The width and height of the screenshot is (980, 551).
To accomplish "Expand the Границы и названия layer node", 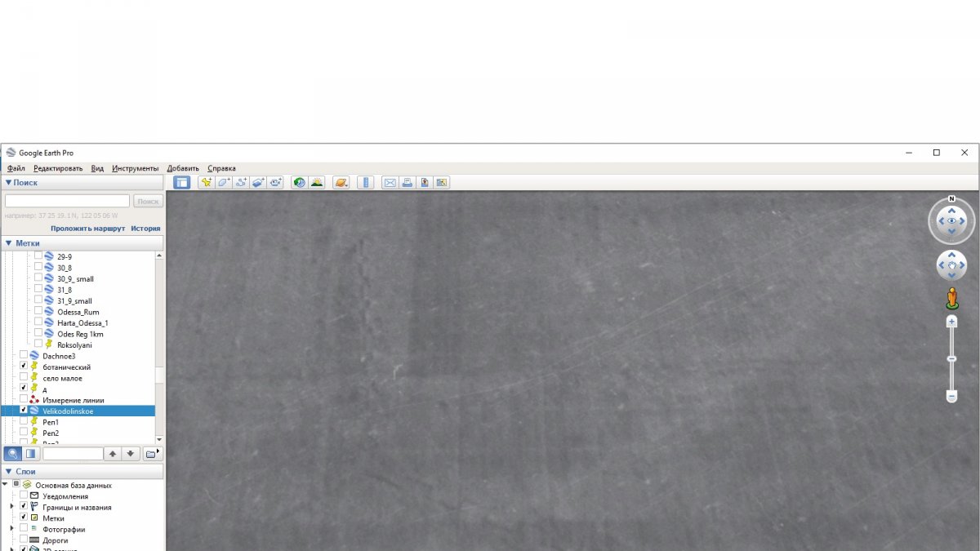I will point(11,506).
